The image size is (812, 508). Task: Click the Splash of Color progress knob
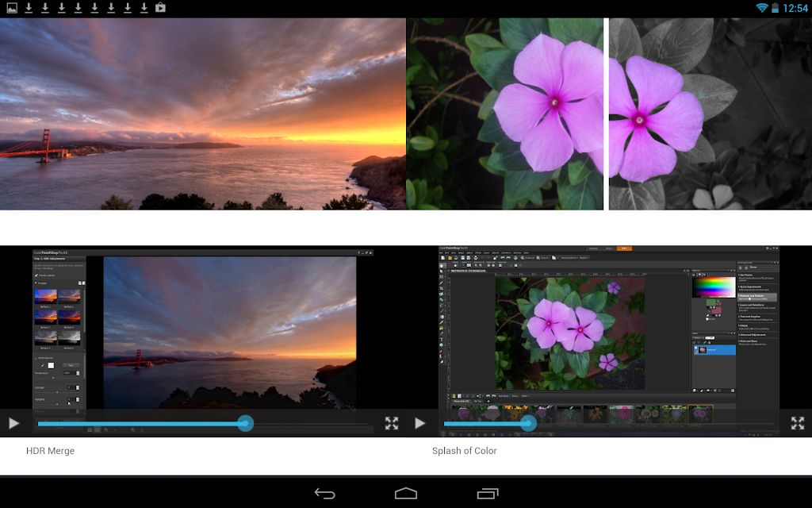[528, 424]
